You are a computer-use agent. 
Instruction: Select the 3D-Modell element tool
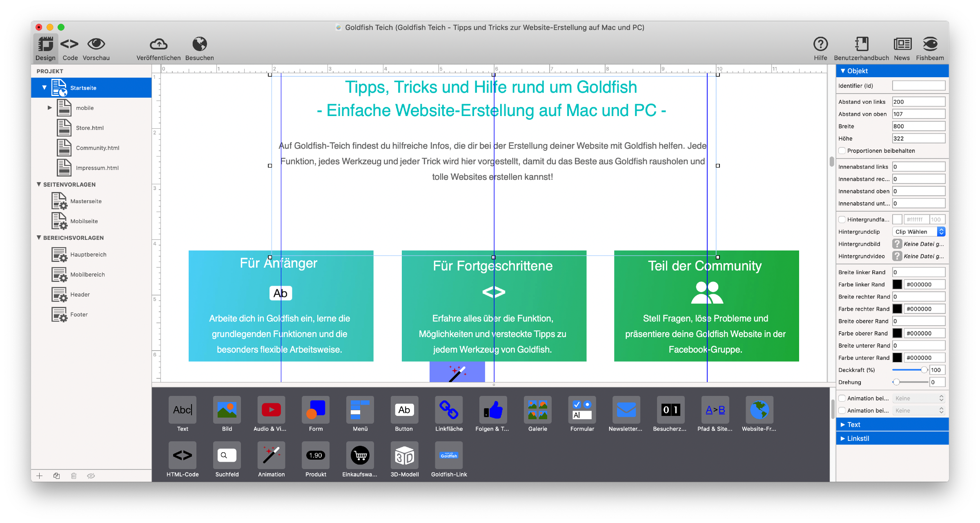click(404, 460)
